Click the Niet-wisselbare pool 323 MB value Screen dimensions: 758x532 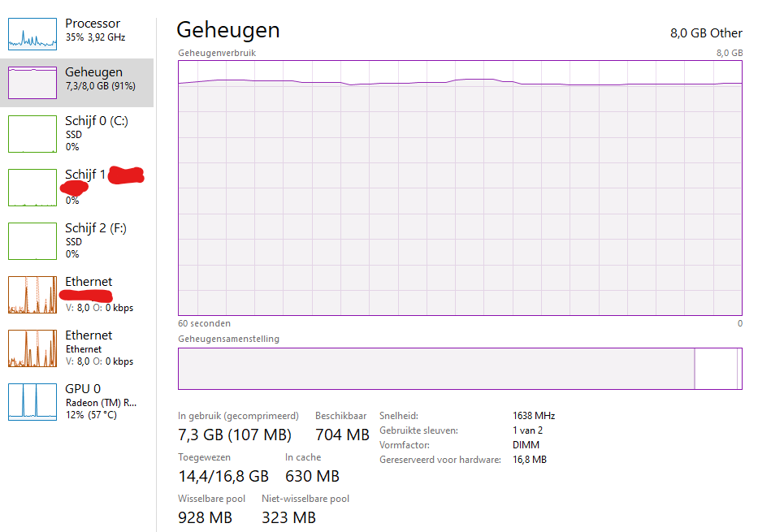pyautogui.click(x=288, y=517)
